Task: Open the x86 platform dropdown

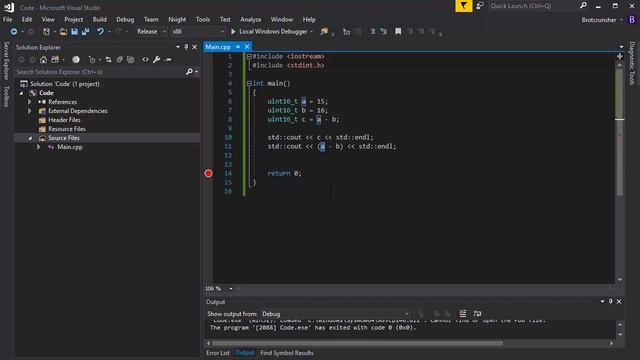Action: 198,31
